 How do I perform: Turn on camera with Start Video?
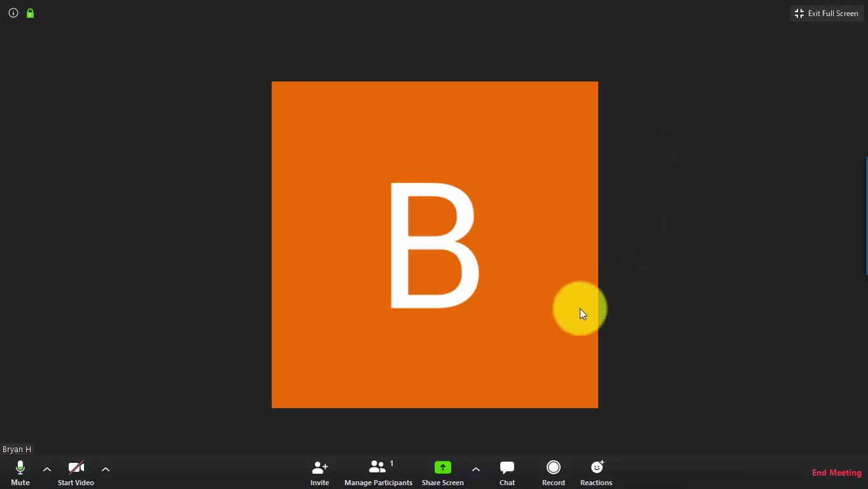point(76,472)
